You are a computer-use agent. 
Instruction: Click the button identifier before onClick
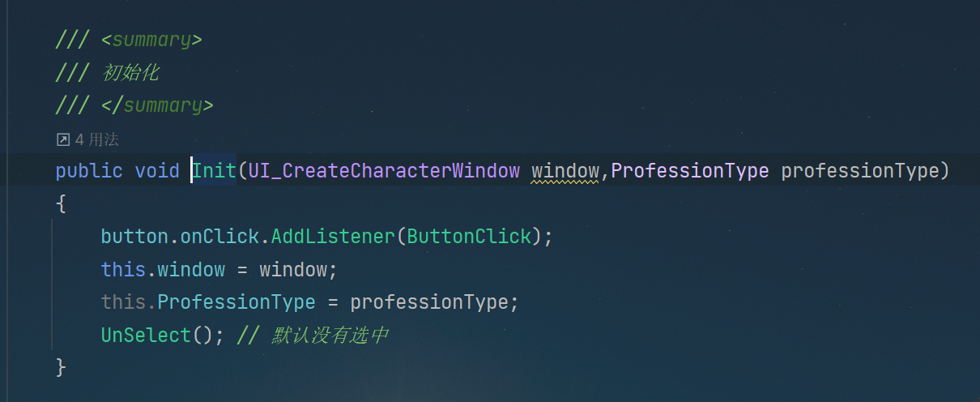click(x=134, y=237)
